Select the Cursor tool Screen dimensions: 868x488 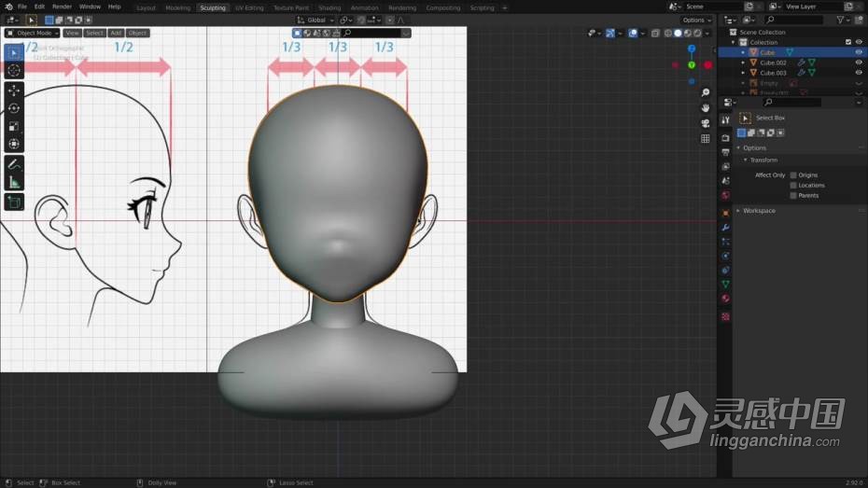14,70
